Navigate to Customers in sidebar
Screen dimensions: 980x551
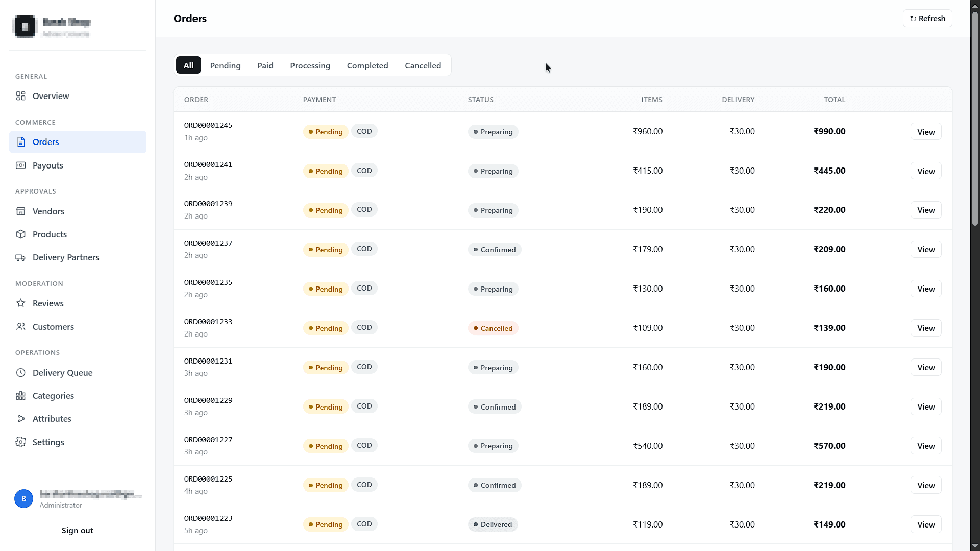pos(78,327)
